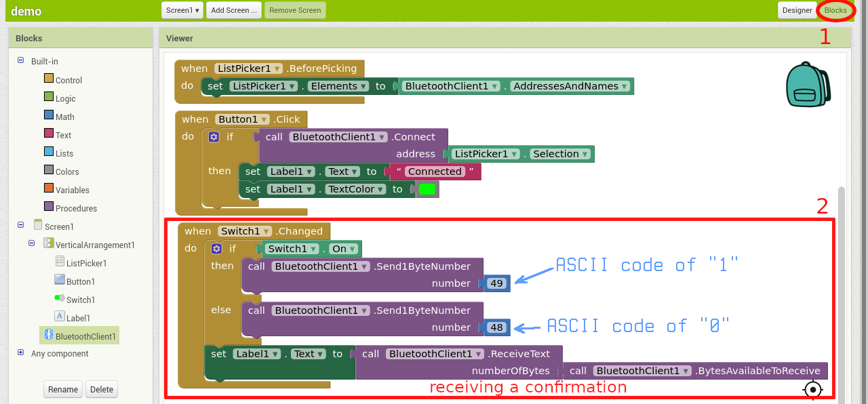Click the zoom-to-center control near bottom right
Screen dimensions: 868x404
(812, 390)
